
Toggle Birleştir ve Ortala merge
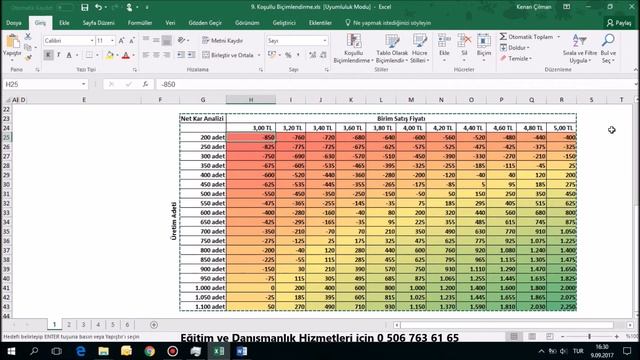[229, 55]
